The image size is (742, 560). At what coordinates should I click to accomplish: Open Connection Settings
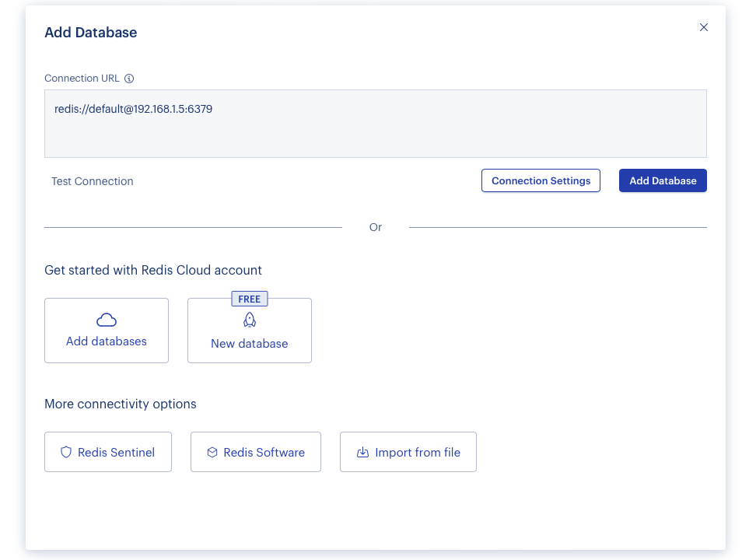coord(541,180)
